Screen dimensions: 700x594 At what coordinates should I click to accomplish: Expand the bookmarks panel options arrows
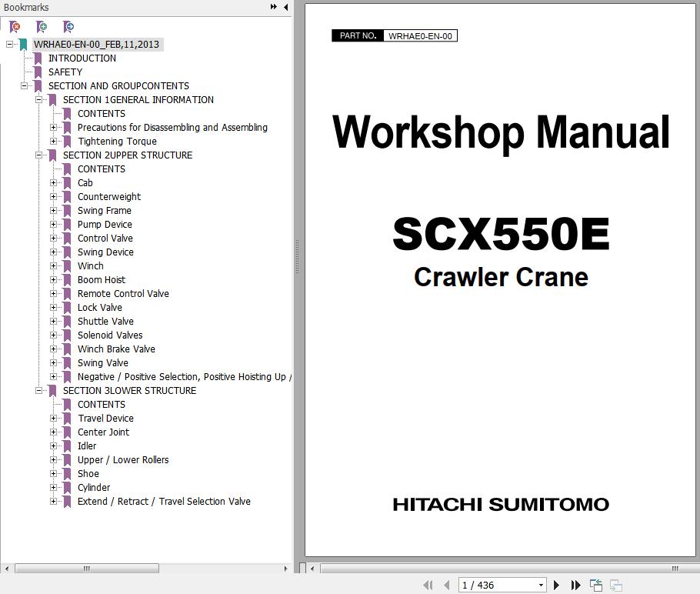pyautogui.click(x=274, y=7)
